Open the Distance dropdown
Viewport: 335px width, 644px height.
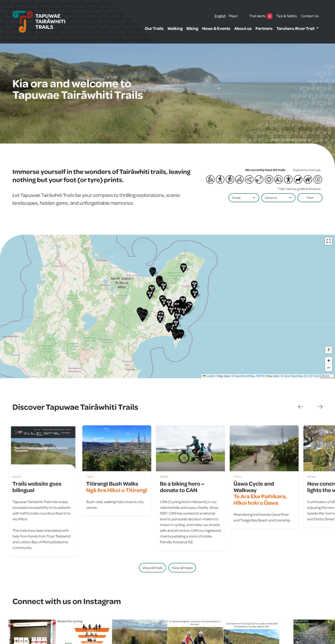click(278, 198)
